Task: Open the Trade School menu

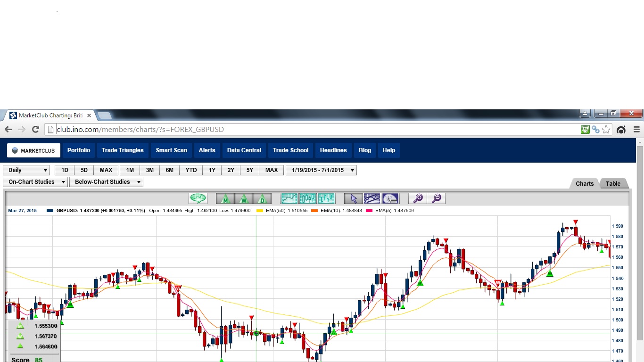Action: tap(290, 150)
